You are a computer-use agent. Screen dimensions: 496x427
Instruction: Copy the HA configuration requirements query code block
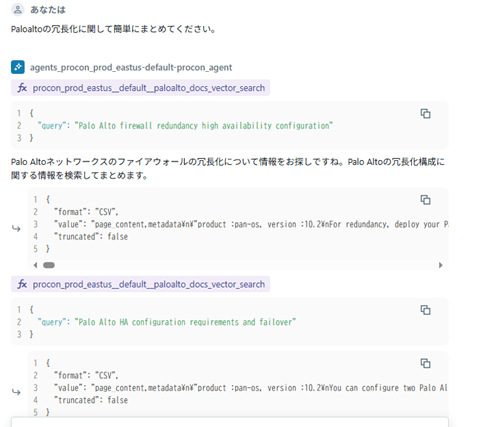[x=425, y=310]
